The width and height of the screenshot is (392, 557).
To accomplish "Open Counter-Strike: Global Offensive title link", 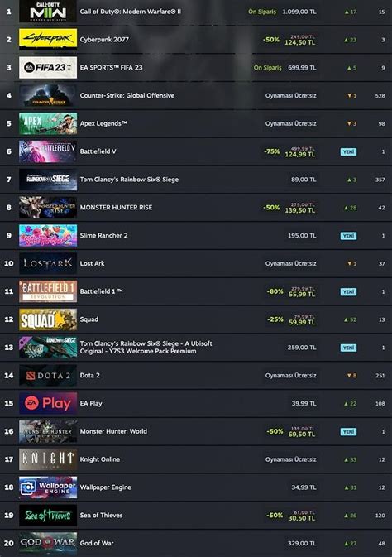I will pos(127,95).
